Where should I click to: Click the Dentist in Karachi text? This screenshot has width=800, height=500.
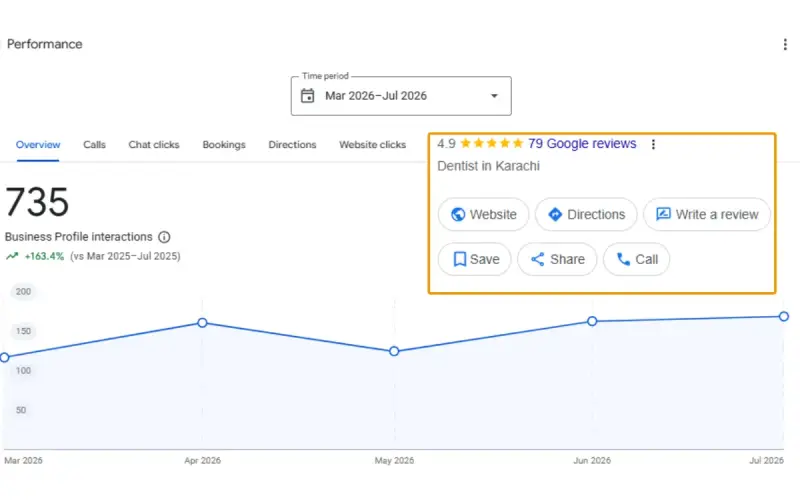click(488, 166)
